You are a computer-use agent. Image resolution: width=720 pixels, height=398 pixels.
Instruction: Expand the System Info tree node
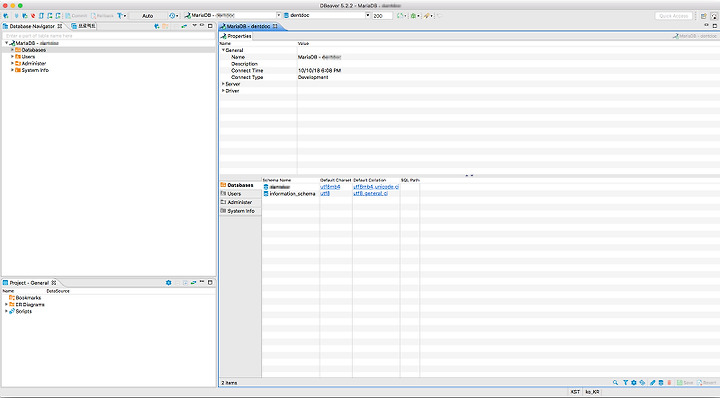[x=12, y=70]
